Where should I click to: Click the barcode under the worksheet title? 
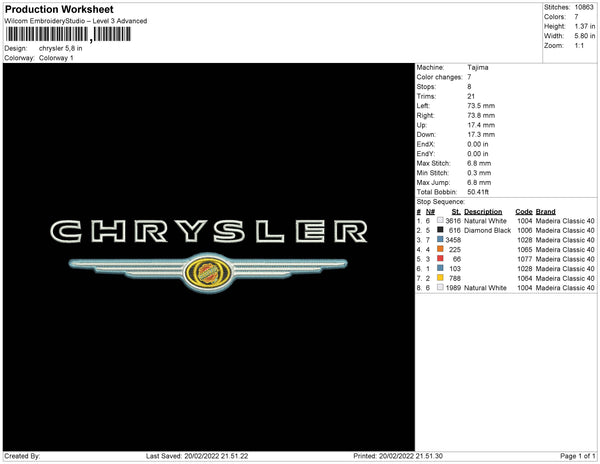pyautogui.click(x=68, y=34)
